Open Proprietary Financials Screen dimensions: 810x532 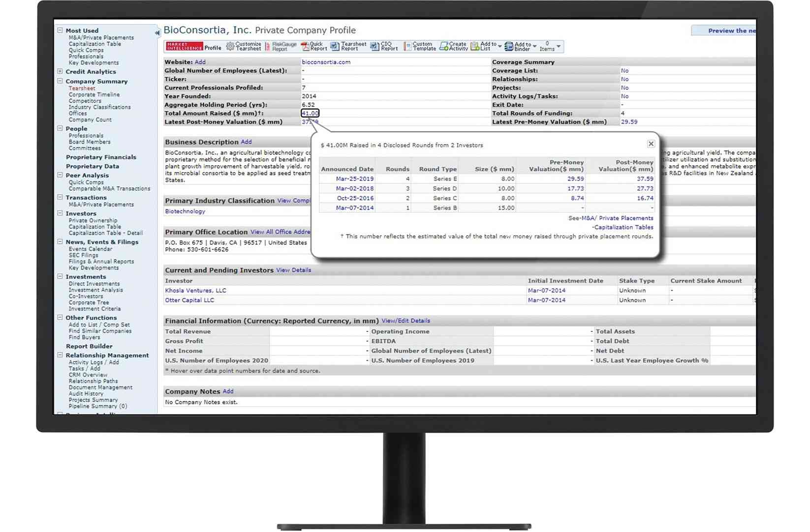tap(101, 157)
